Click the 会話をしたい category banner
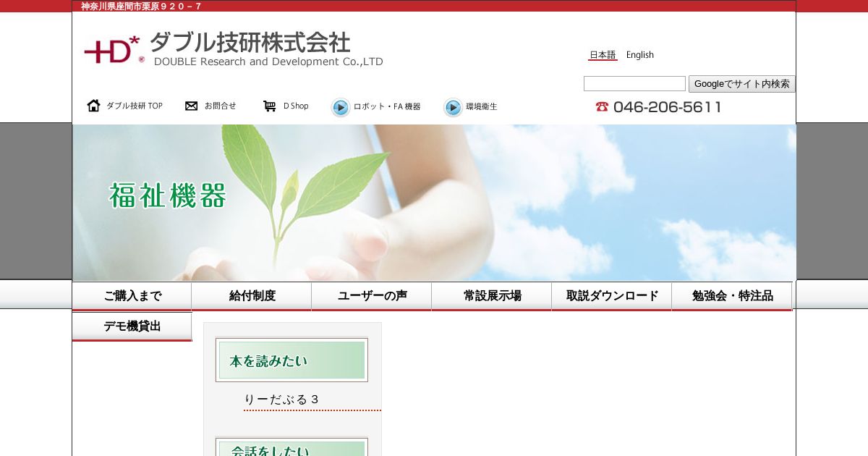The width and height of the screenshot is (868, 456). [292, 447]
